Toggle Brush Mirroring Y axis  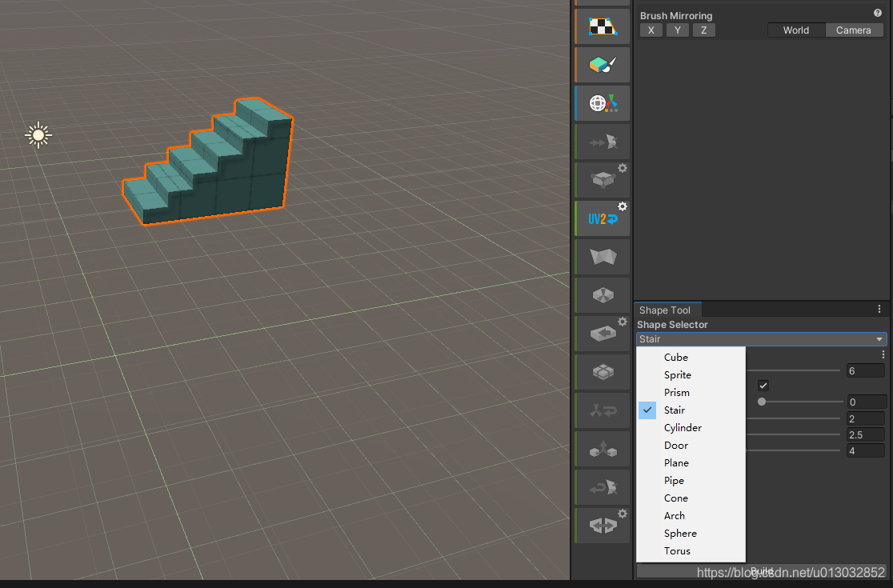point(677,30)
